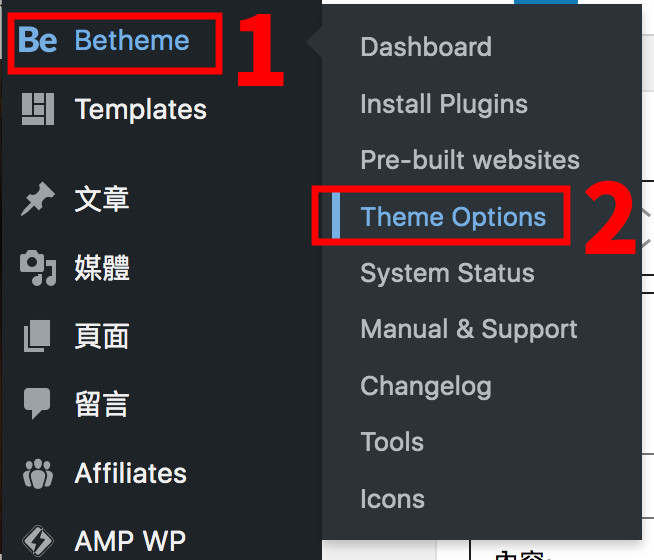Open the Icons submenu item
This screenshot has width=654, height=560.
(392, 499)
